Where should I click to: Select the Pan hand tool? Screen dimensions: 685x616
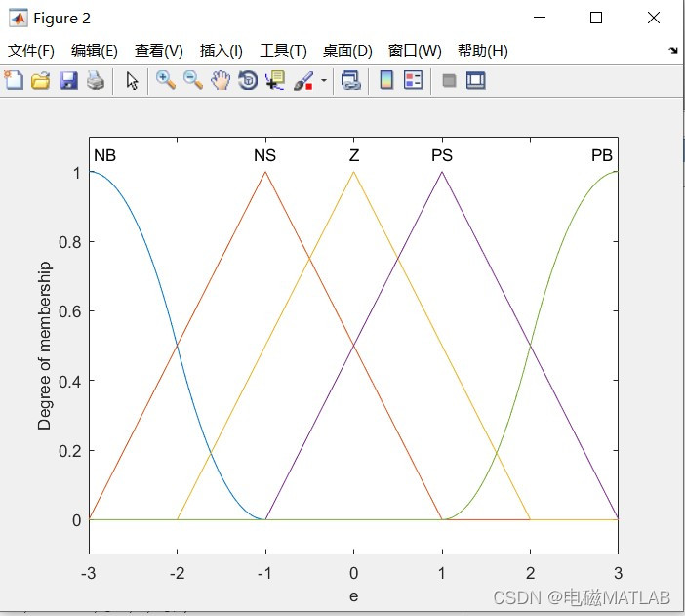[221, 80]
